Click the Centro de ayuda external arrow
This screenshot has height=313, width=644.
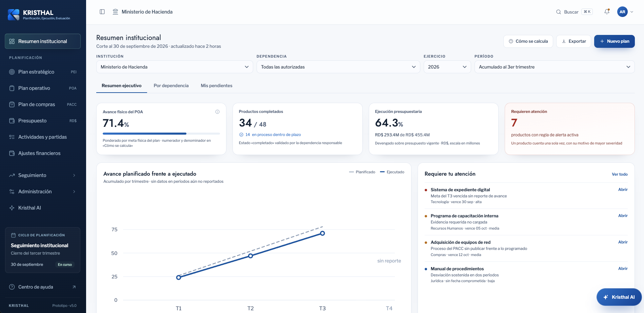(x=74, y=287)
